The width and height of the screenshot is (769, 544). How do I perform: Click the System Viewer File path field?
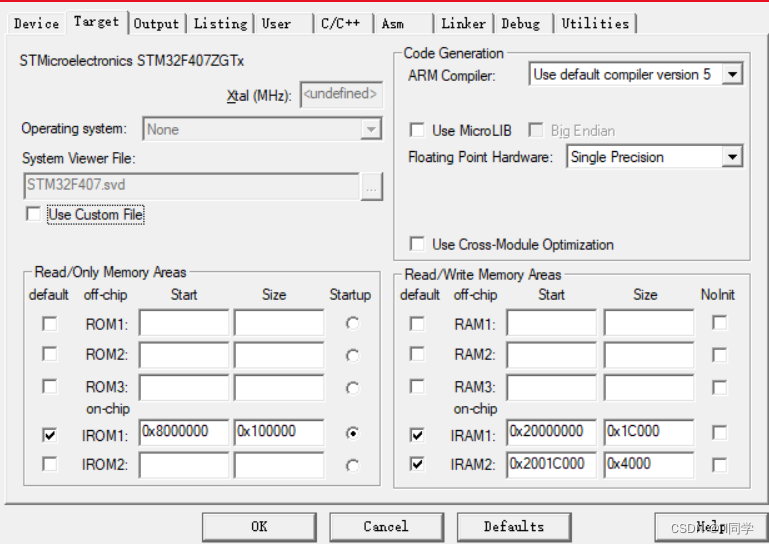coord(192,185)
